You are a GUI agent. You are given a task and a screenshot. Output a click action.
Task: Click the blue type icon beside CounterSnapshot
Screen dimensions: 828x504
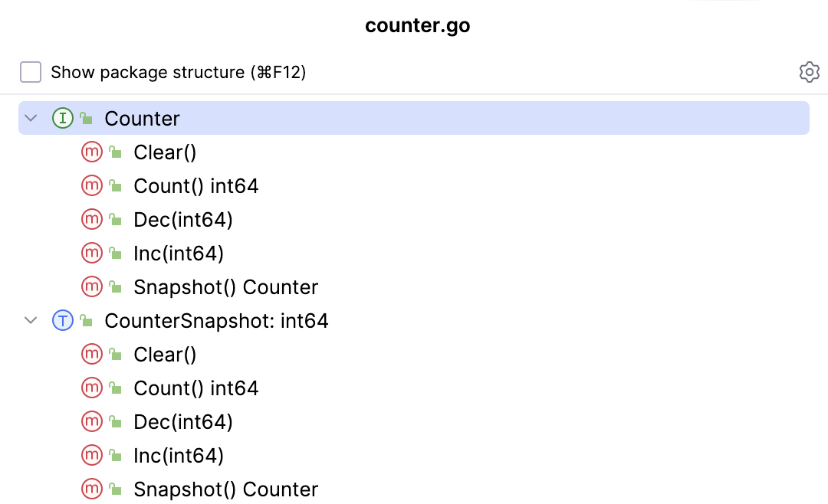click(x=62, y=321)
